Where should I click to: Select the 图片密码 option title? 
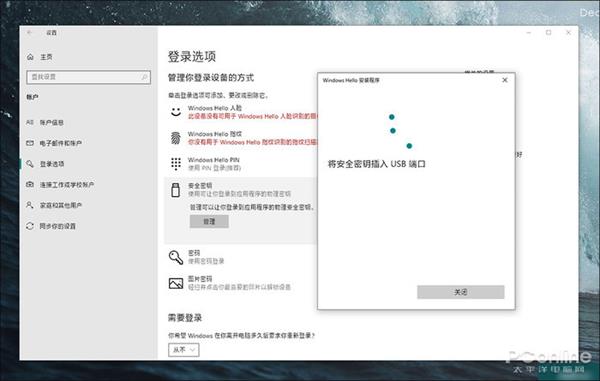tap(200, 279)
